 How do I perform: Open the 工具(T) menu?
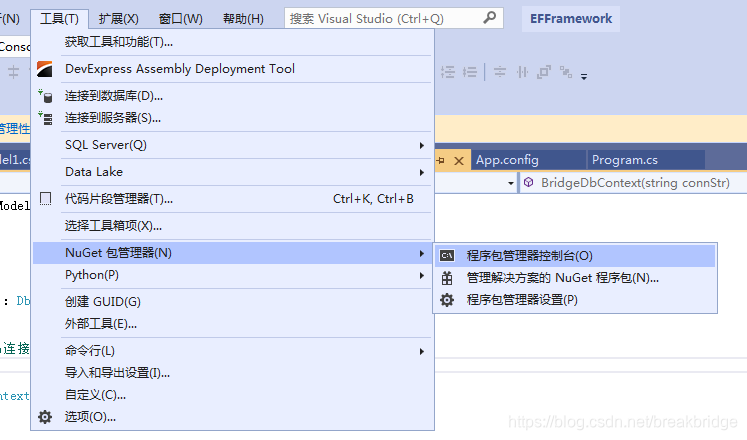(59, 19)
